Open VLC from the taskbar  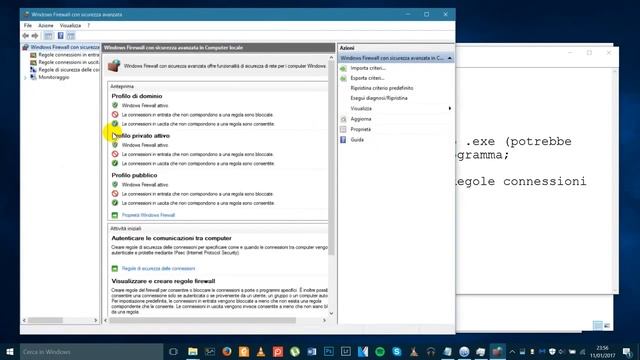tap(261, 351)
